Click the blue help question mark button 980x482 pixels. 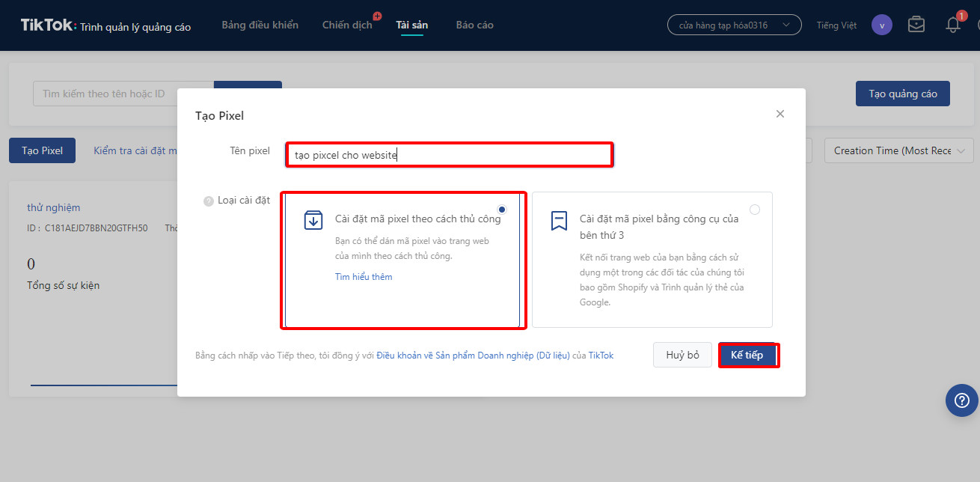point(961,400)
